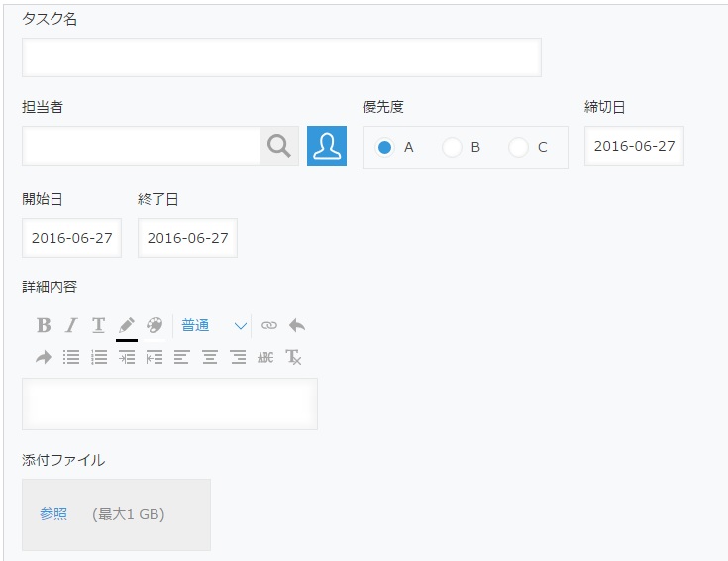Viewport: 728px width, 561px height.
Task: Insert a bulleted list
Action: click(71, 358)
